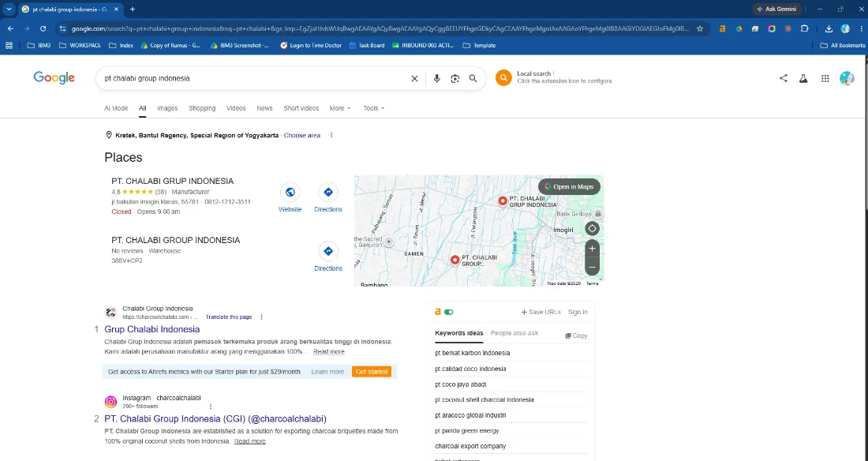Click into the Google search field
The image size is (868, 461).
click(255, 79)
